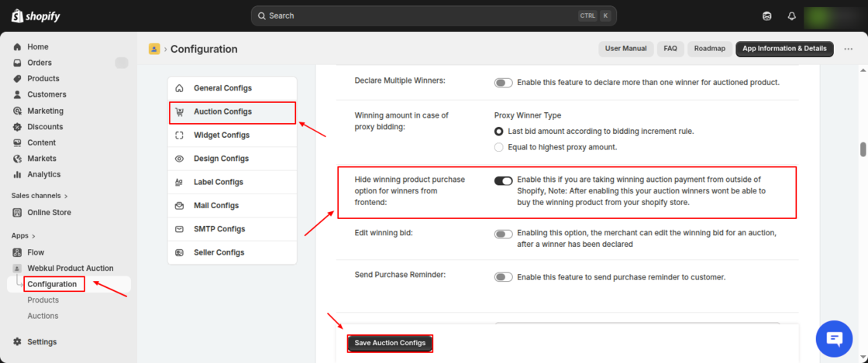
Task: Select Equal to highest proxy amount
Action: point(499,148)
